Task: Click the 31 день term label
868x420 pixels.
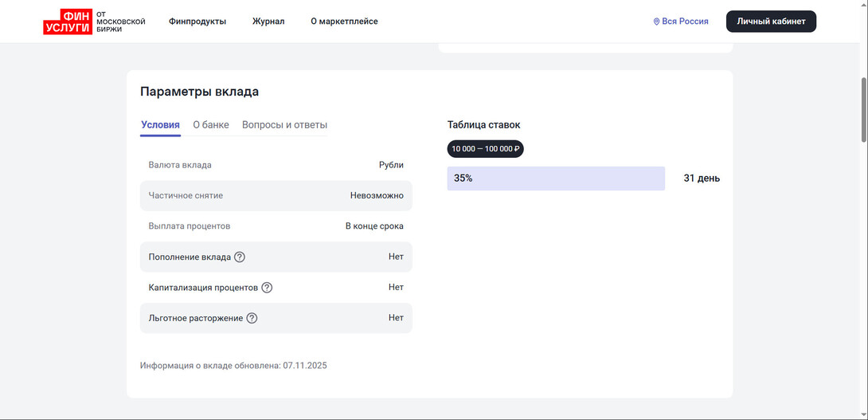Action: pyautogui.click(x=701, y=179)
